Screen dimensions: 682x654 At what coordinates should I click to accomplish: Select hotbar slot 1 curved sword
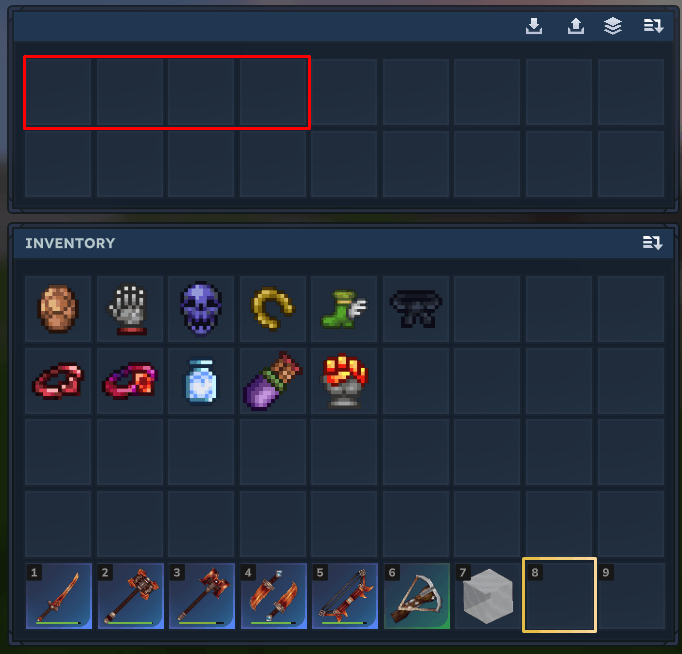point(59,596)
